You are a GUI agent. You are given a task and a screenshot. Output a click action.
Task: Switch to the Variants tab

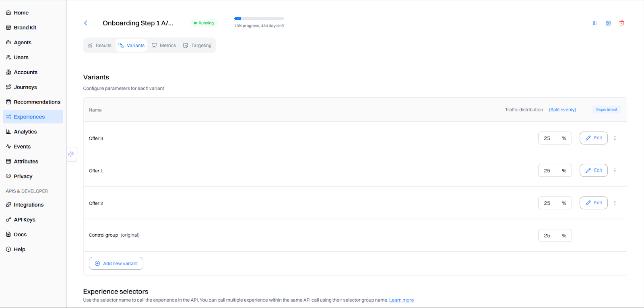click(x=132, y=45)
